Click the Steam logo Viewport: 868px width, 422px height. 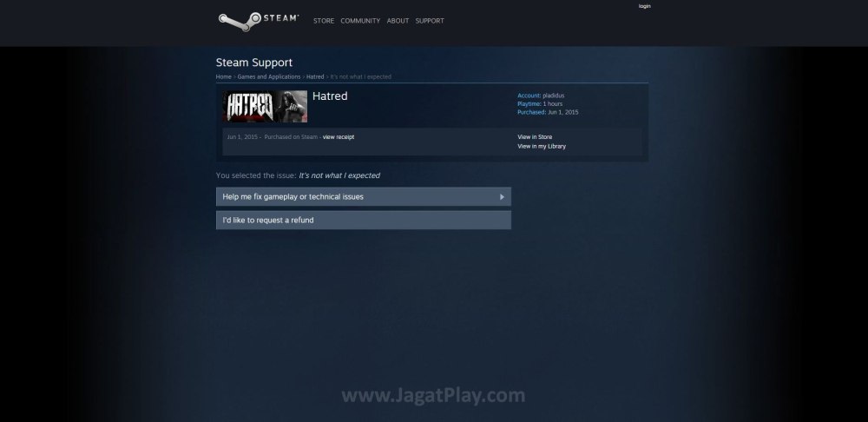pyautogui.click(x=259, y=21)
